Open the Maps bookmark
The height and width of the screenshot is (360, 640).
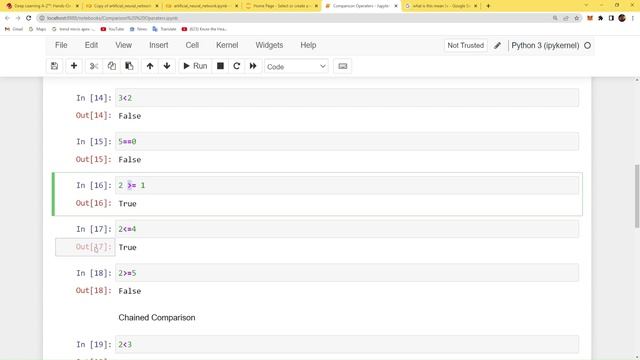38,29
